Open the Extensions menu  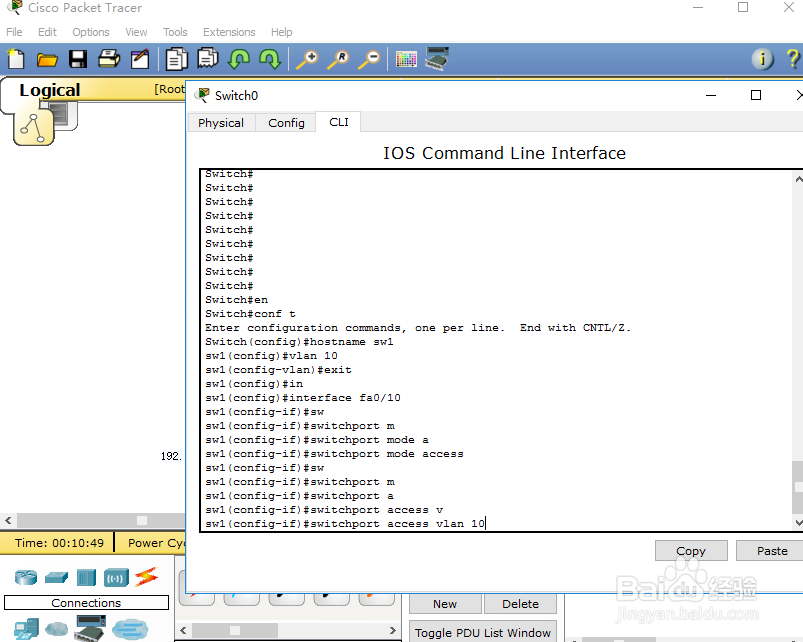228,31
